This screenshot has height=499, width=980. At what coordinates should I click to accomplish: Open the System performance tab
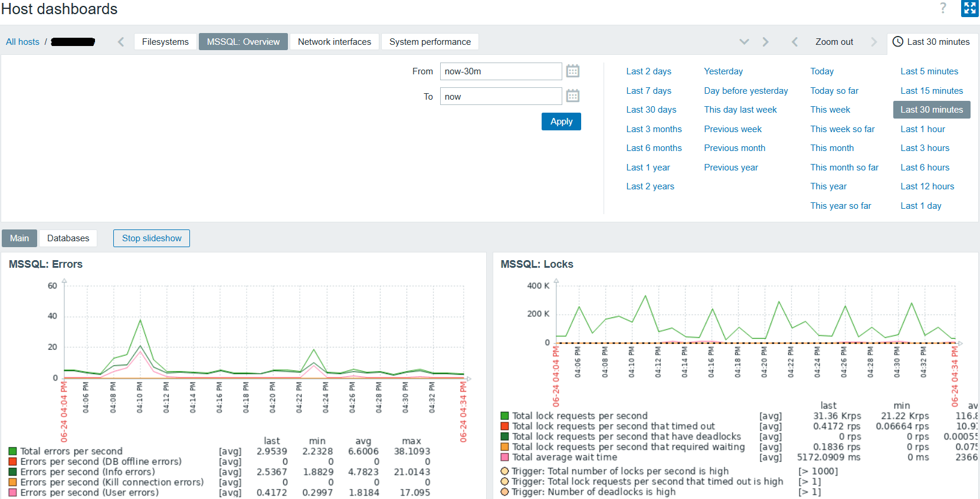click(x=430, y=42)
